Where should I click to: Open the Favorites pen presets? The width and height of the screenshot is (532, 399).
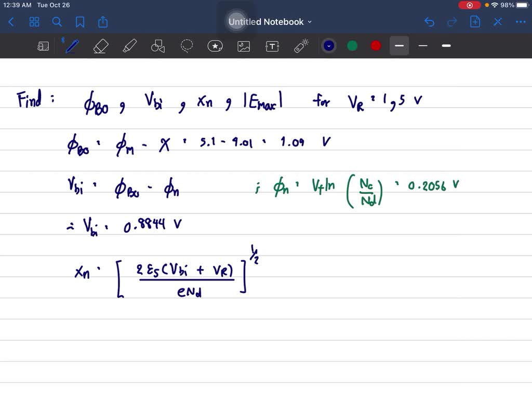click(x=215, y=46)
